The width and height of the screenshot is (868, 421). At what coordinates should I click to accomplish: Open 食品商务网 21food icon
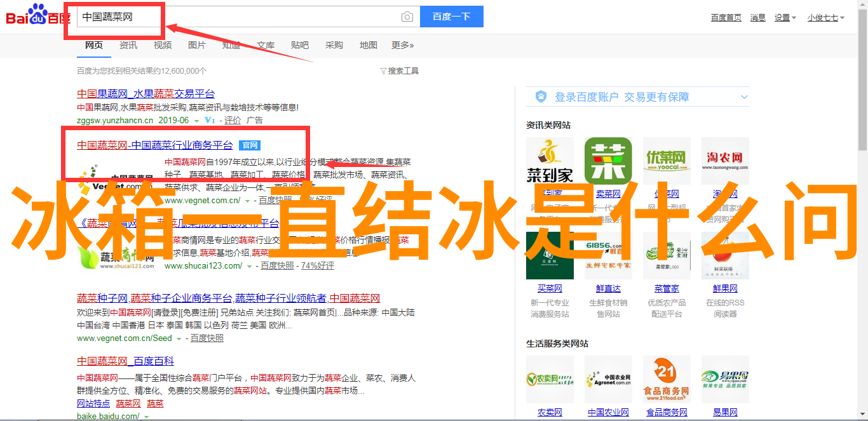click(667, 379)
